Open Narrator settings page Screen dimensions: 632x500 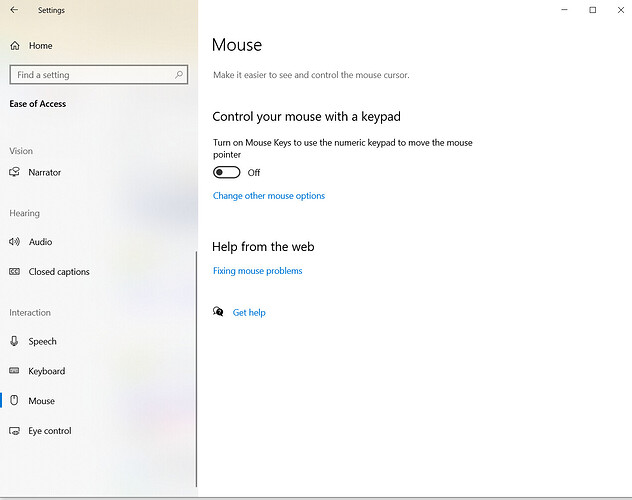point(45,172)
